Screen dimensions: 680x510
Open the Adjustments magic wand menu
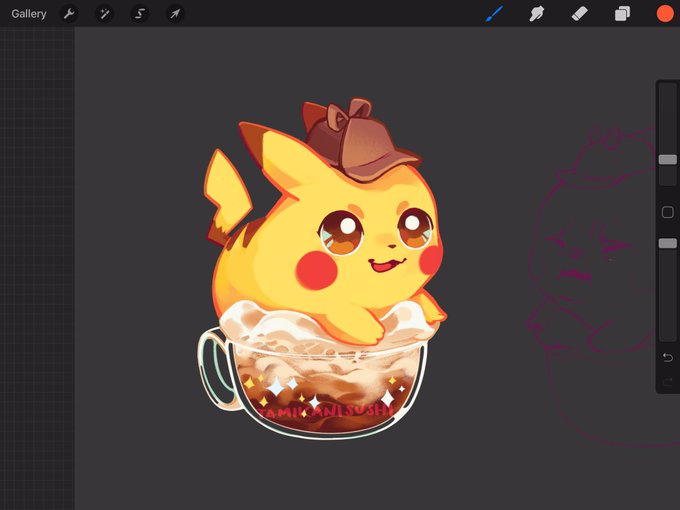[105, 14]
